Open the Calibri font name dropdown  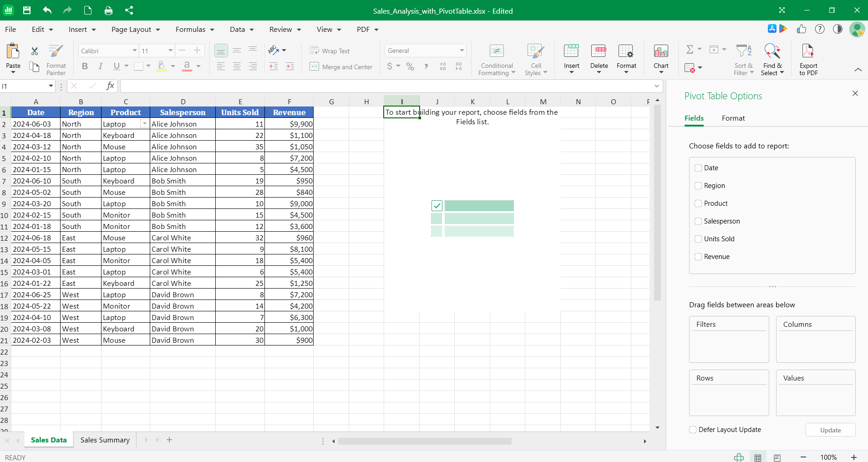(x=135, y=51)
